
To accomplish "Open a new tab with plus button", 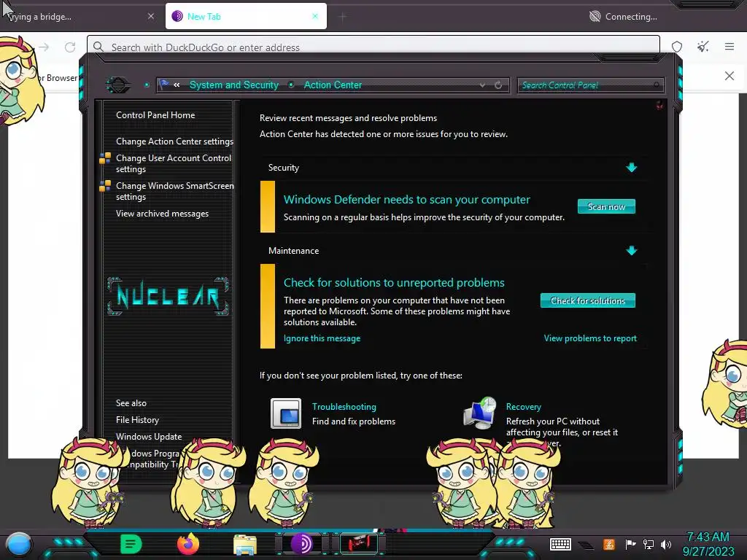I will point(343,17).
